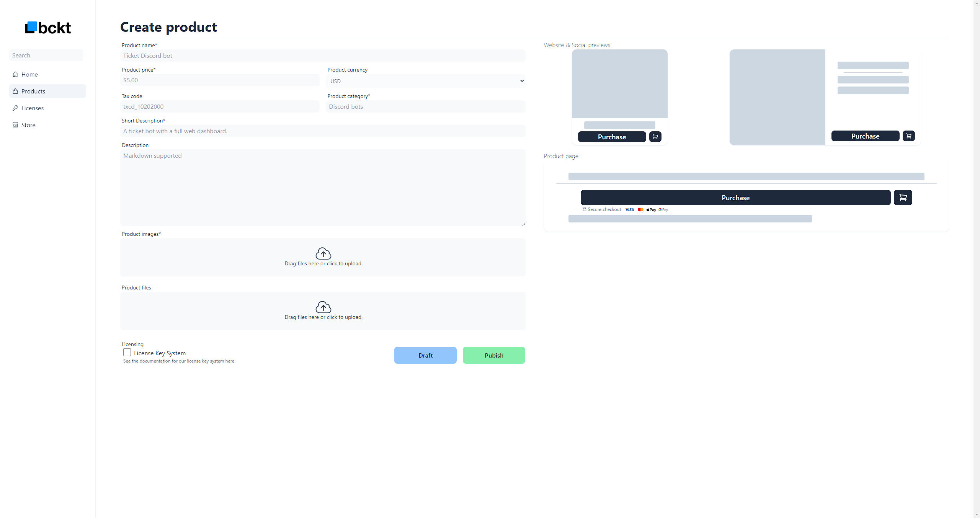This screenshot has height=518, width=980.
Task: Click the cart icon on the product page preview
Action: pos(903,198)
